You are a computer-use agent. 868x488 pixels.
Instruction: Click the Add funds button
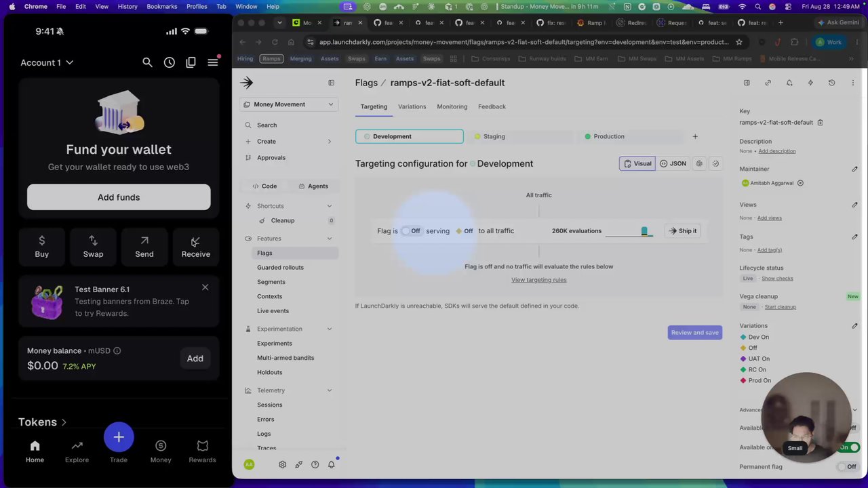pyautogui.click(x=119, y=197)
